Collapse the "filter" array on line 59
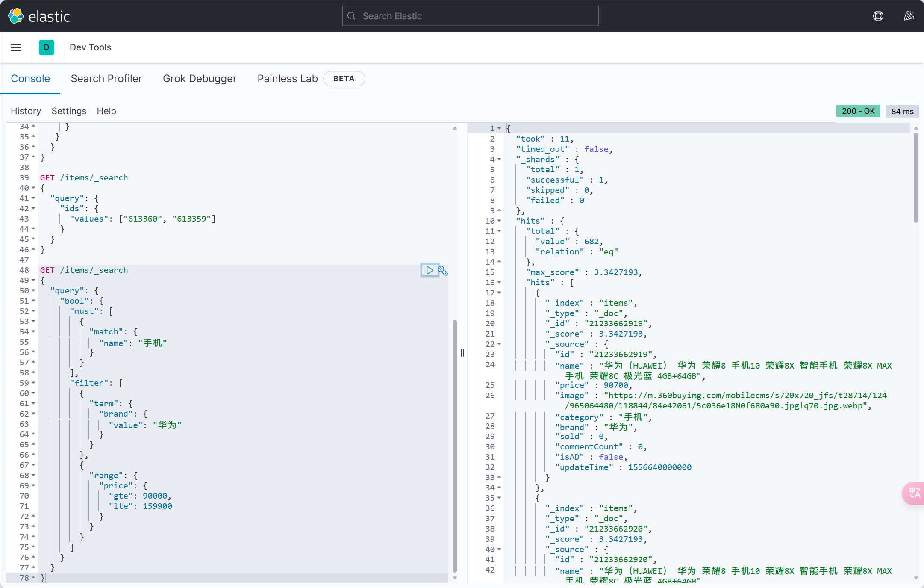The image size is (924, 588). [x=33, y=383]
